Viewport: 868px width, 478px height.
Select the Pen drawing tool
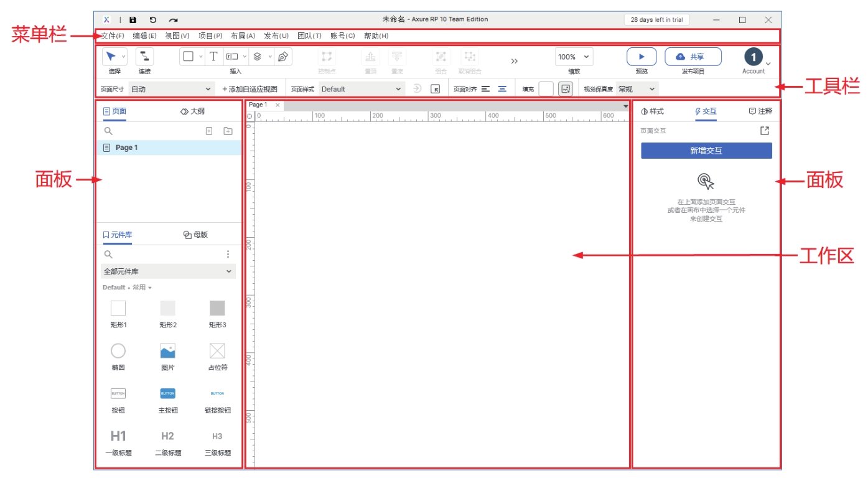click(282, 57)
